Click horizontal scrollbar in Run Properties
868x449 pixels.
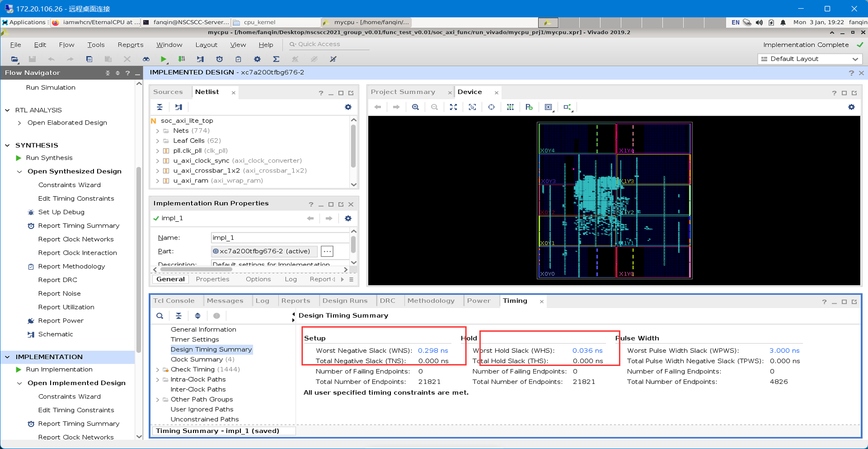pyautogui.click(x=196, y=270)
